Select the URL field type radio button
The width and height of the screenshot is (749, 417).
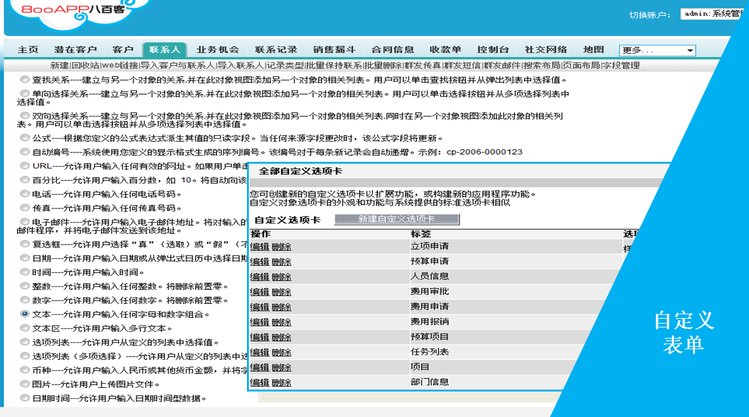[x=24, y=166]
